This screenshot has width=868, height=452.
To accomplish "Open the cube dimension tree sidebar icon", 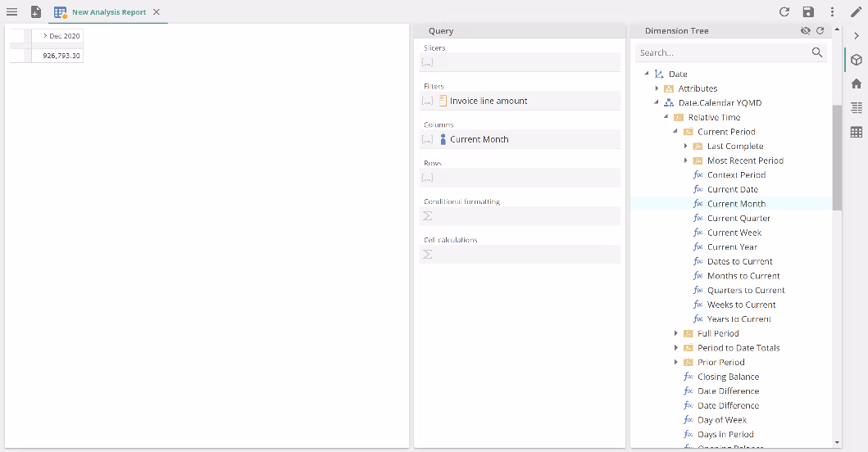I will click(x=856, y=61).
